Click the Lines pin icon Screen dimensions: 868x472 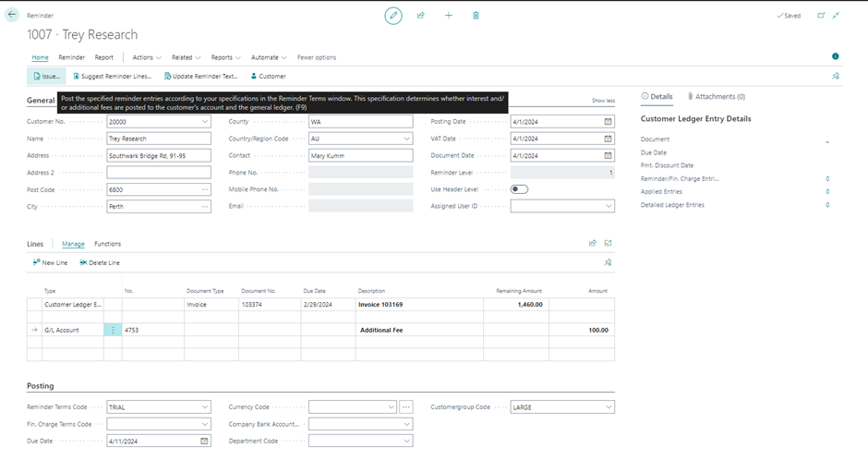tap(608, 262)
